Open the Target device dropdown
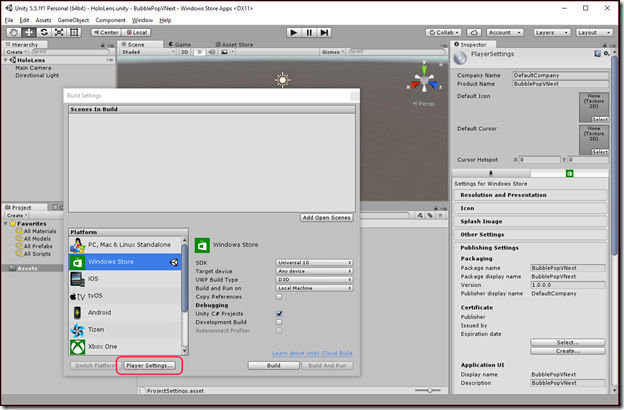The image size is (624, 410). click(314, 271)
